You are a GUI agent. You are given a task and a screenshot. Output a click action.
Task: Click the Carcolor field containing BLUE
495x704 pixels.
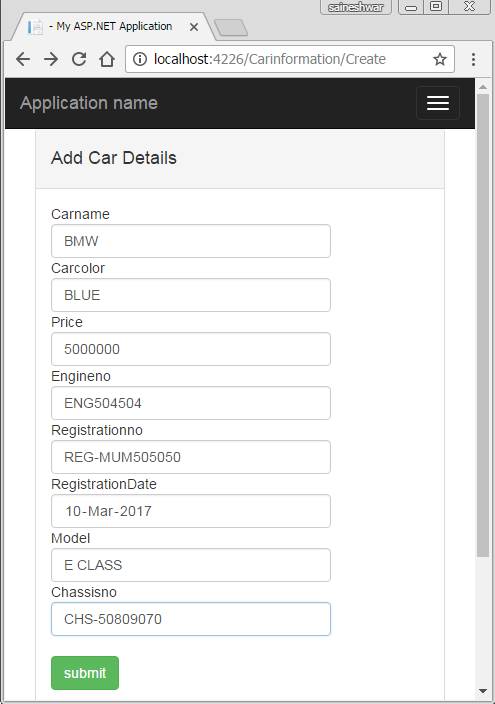(x=191, y=295)
